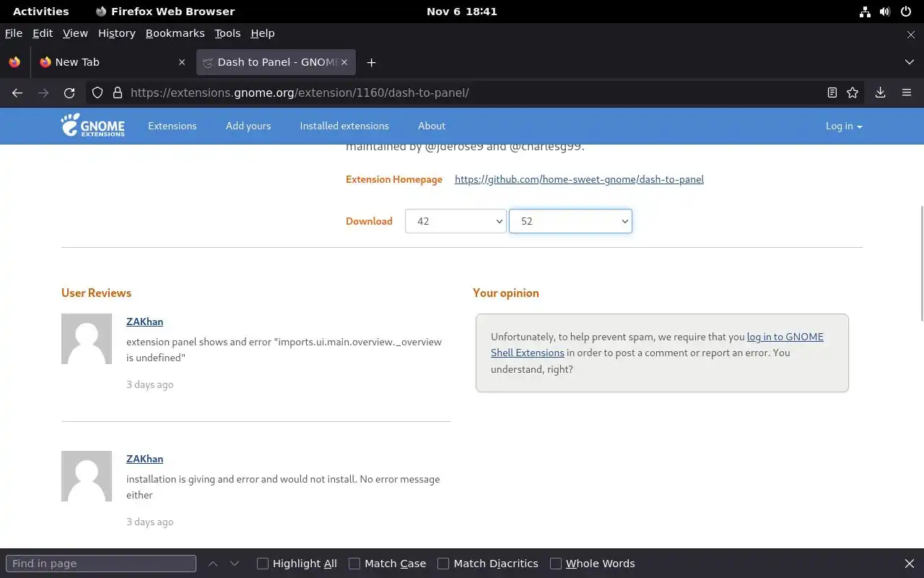Open ZAKhan profile link on the installation error review
924x578 pixels.
click(x=145, y=459)
